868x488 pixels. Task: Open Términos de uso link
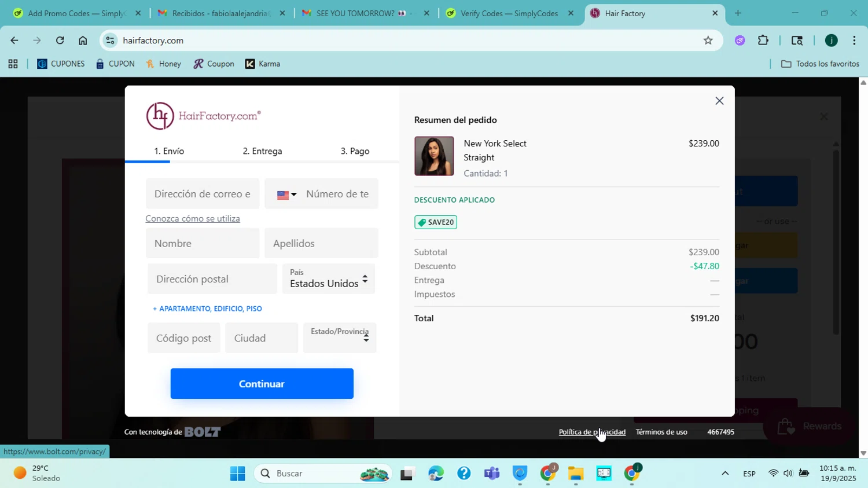tap(661, 432)
